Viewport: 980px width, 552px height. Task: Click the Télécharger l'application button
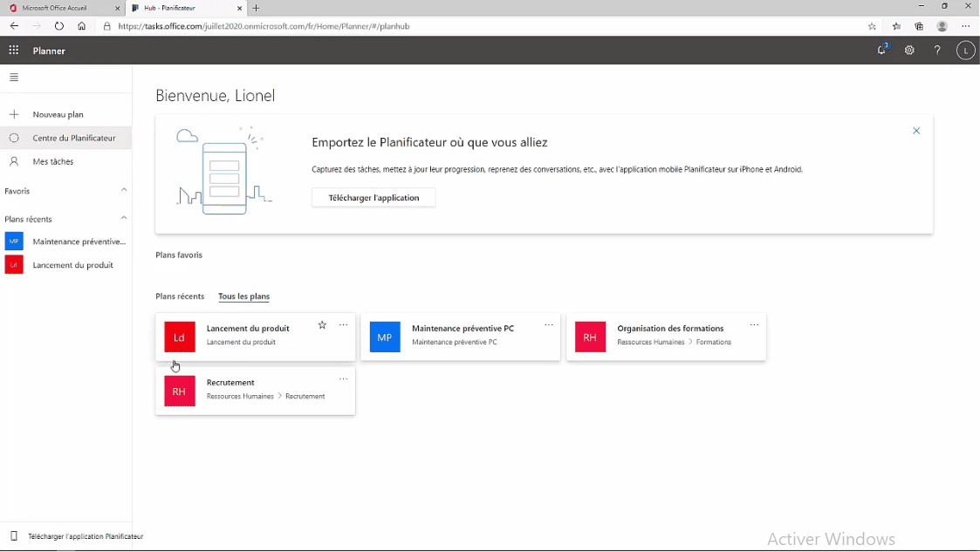pos(373,197)
